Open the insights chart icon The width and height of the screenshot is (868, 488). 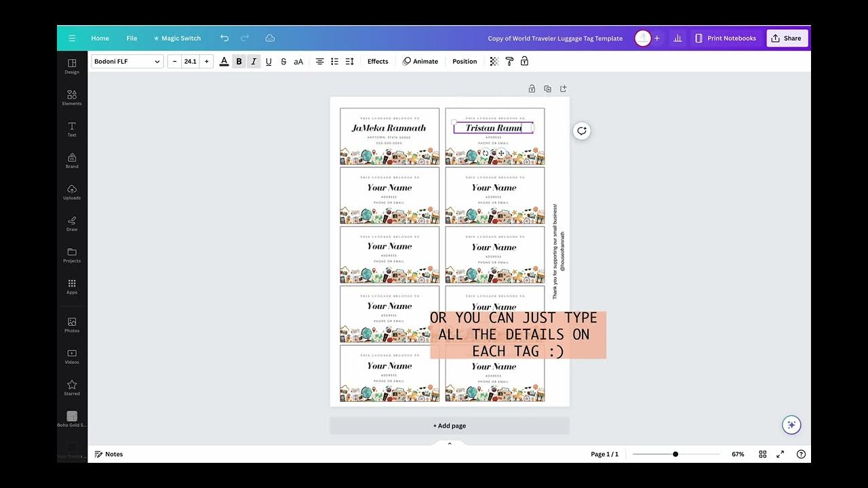point(677,39)
